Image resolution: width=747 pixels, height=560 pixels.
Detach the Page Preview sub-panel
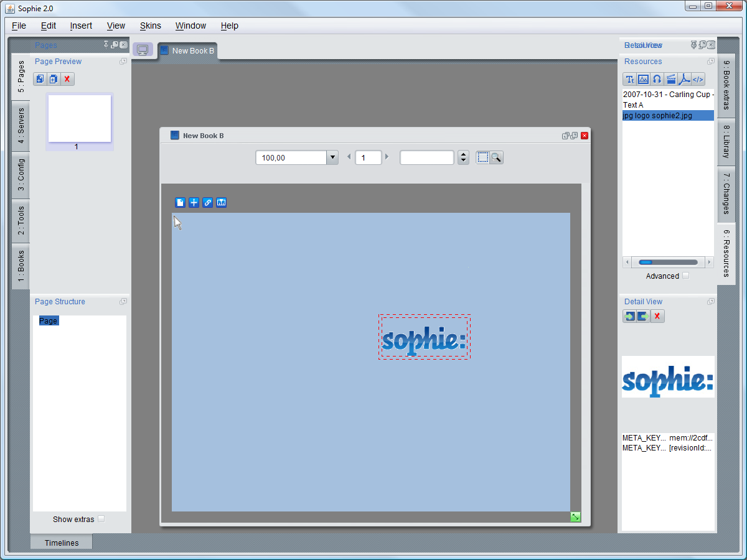[x=123, y=62]
